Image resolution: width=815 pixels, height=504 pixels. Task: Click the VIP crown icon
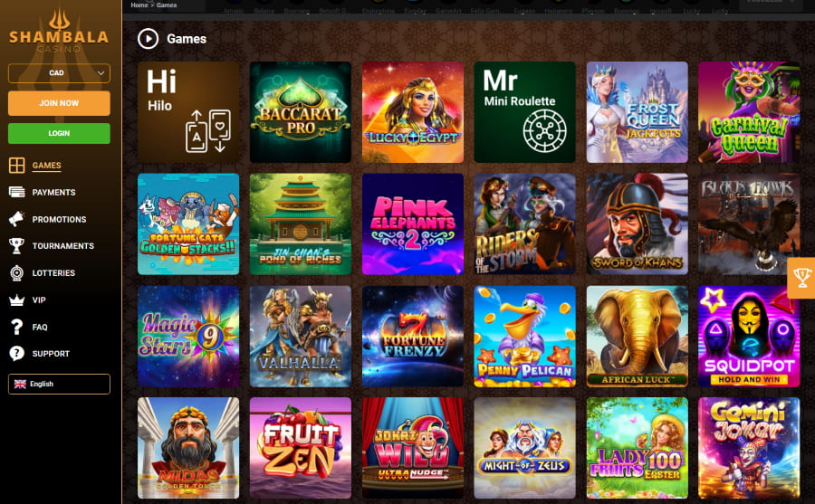click(16, 300)
